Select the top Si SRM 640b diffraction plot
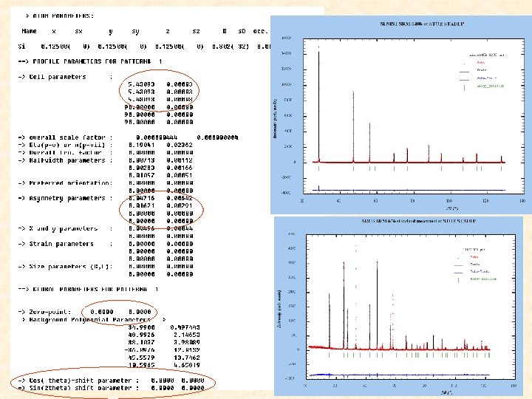 401,115
